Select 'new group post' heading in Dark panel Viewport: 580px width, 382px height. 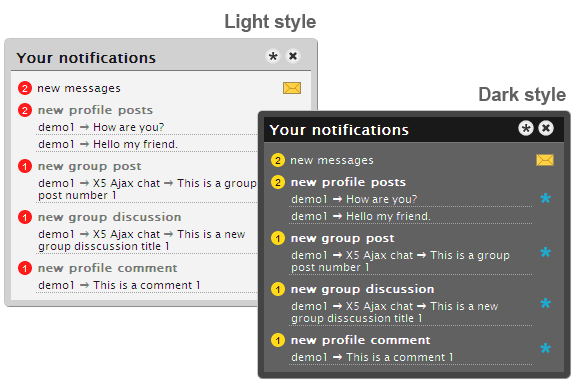[343, 239]
